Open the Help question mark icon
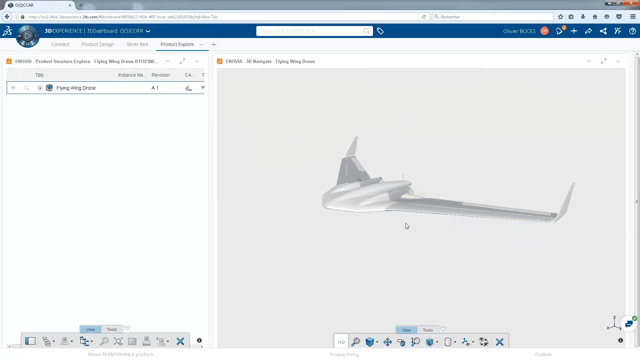The width and height of the screenshot is (640, 360). 632,31
